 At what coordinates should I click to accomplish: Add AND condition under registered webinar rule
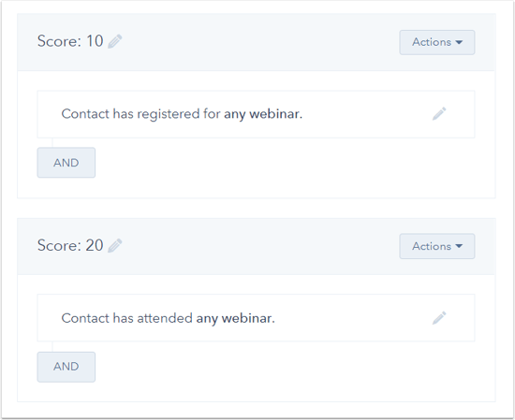coord(66,163)
